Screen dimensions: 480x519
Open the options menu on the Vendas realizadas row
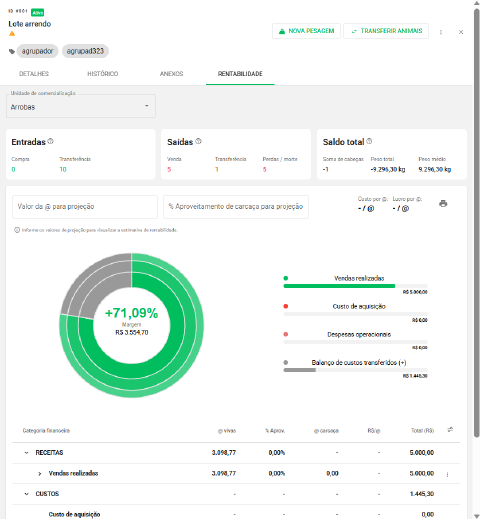[447, 474]
